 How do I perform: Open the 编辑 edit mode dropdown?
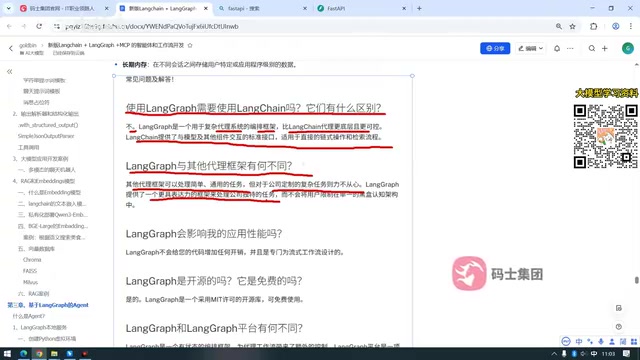pos(530,48)
